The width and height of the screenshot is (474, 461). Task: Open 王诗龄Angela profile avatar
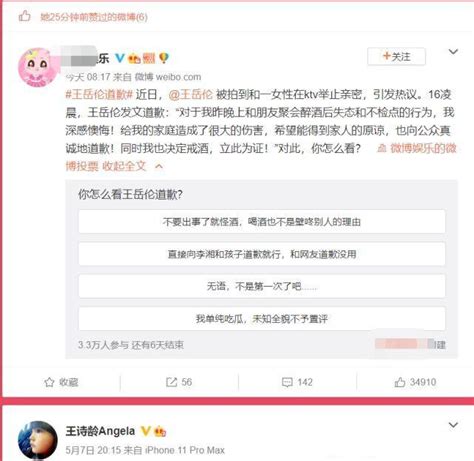(x=37, y=441)
